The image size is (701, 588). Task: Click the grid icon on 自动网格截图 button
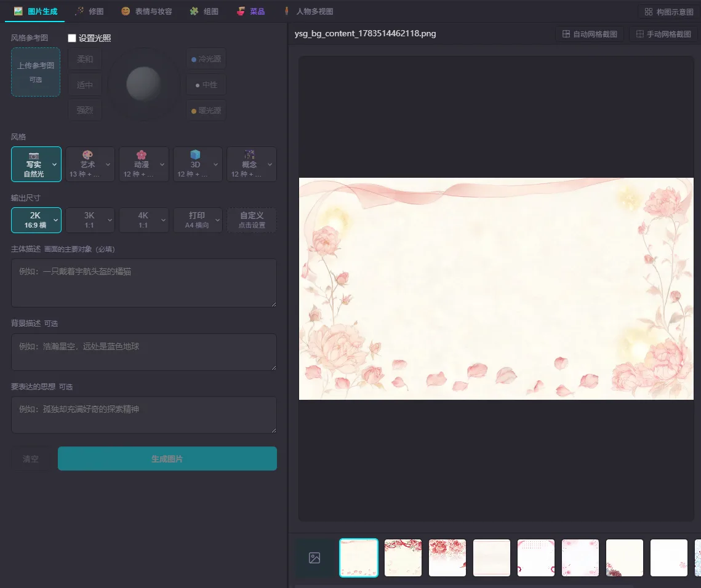[566, 34]
